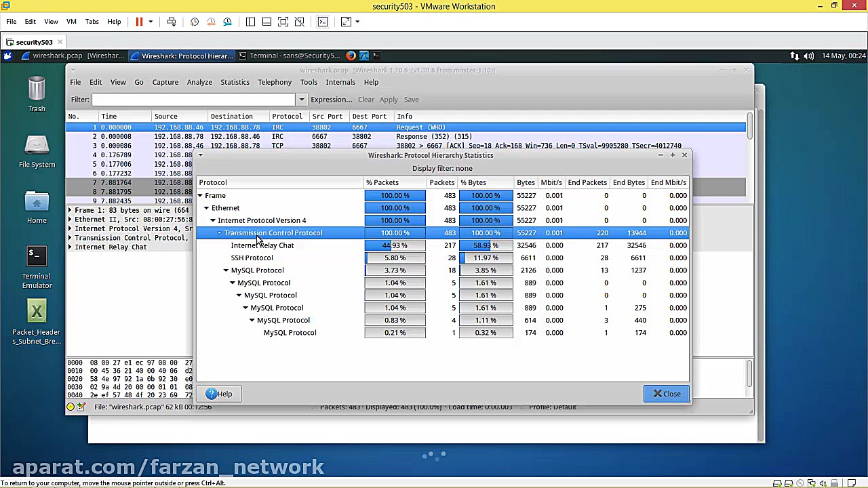868x488 pixels.
Task: Take a snapshot of this virtual machine
Action: 195,22
